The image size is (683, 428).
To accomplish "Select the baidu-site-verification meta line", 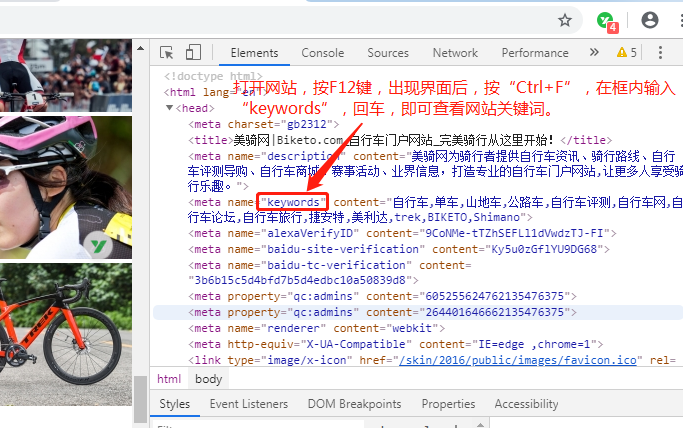I will tap(399, 249).
